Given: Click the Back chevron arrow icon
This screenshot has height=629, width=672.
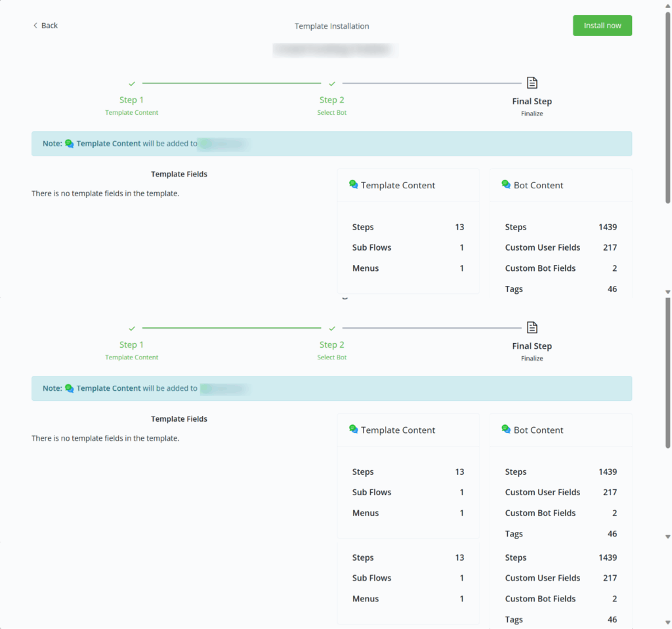Looking at the screenshot, I should point(35,26).
